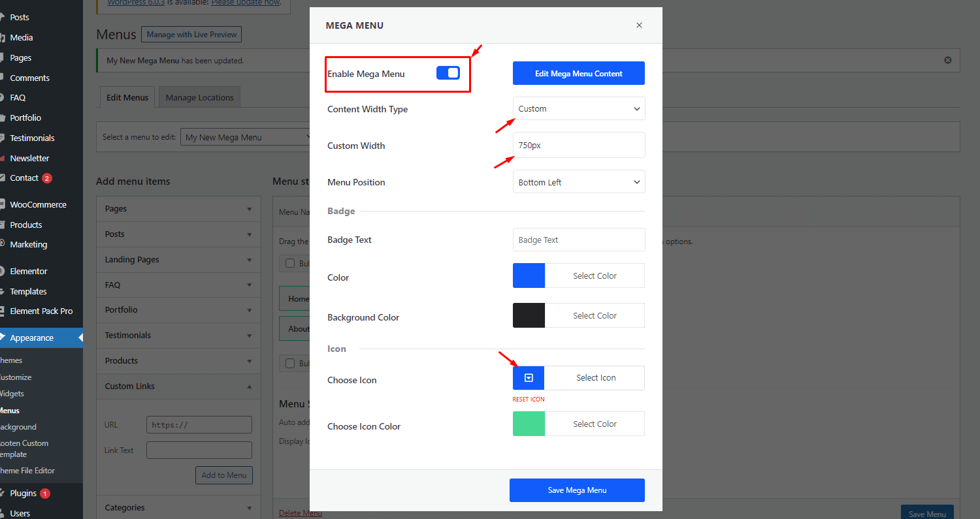Open Plugins using its sidebar icon
This screenshot has height=519, width=980.
point(5,493)
